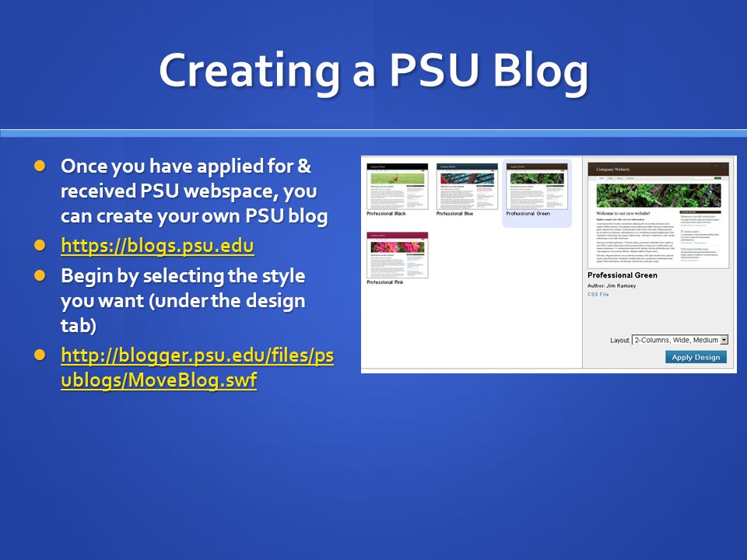Click the 'Author: Jim Ramsey' text
The height and width of the screenshot is (560, 747).
pyautogui.click(x=612, y=285)
